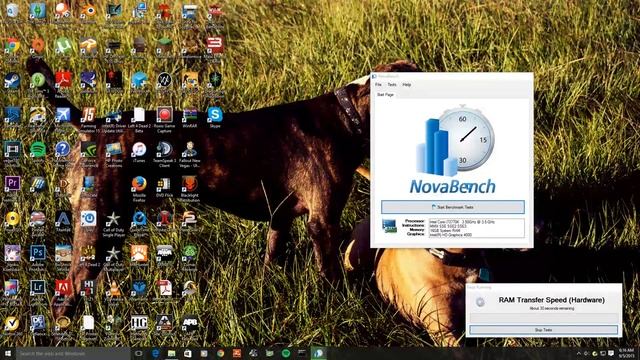Select the Left 4 Dead 2 Beta icon
This screenshot has width=640, height=360.
click(x=139, y=115)
